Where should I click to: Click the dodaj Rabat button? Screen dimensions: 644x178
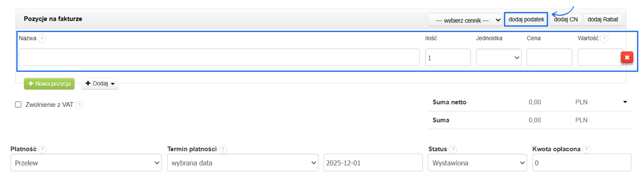click(602, 19)
